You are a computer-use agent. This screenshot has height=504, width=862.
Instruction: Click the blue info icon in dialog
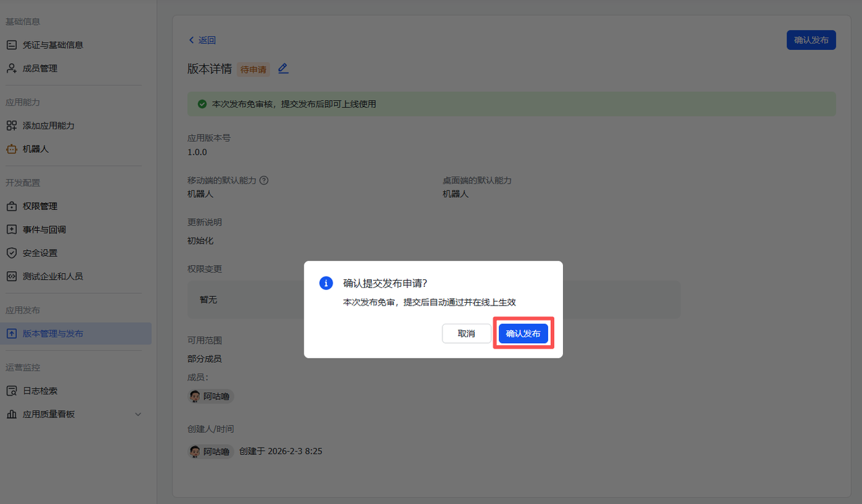tap(326, 283)
